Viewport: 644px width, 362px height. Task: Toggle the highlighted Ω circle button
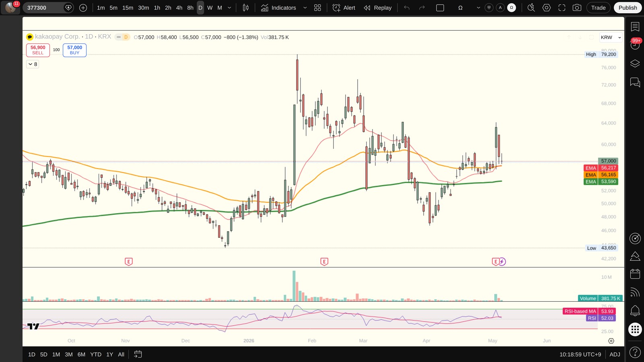[512, 8]
